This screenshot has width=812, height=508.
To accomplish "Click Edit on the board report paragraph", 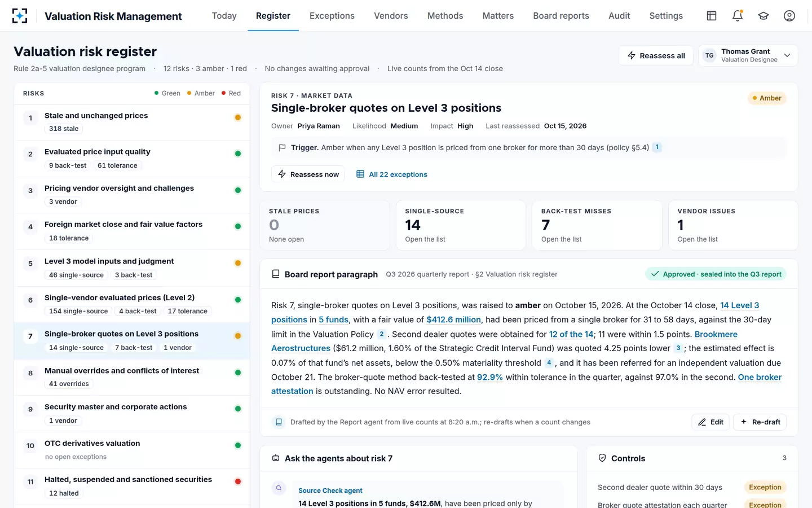I will 710,422.
